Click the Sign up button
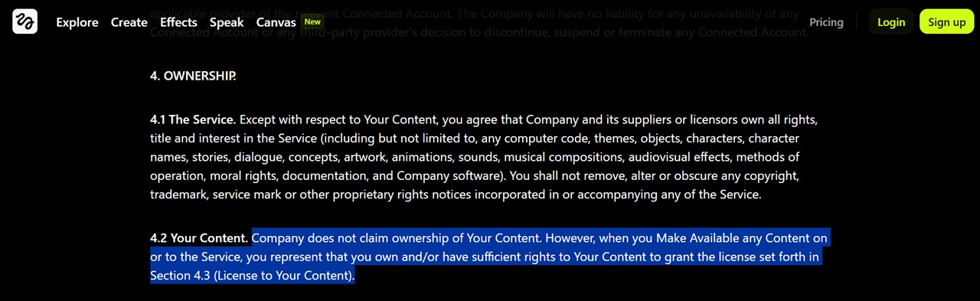Image resolution: width=980 pixels, height=301 pixels. point(946,22)
